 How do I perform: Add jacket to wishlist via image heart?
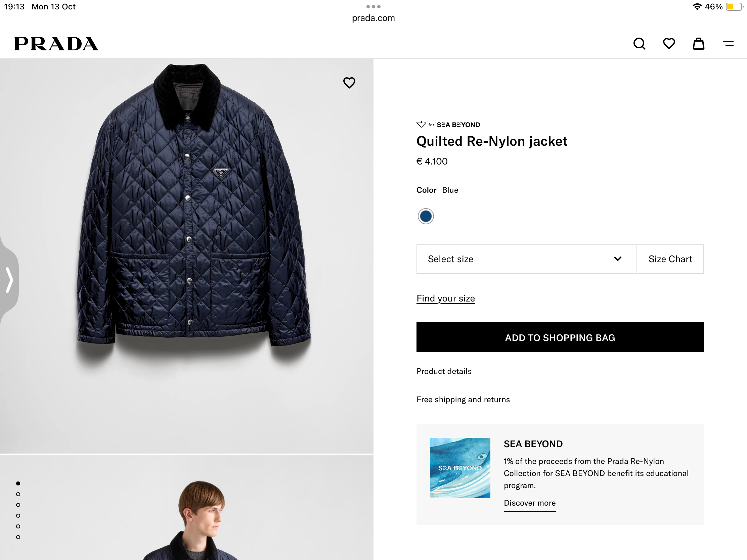click(349, 83)
